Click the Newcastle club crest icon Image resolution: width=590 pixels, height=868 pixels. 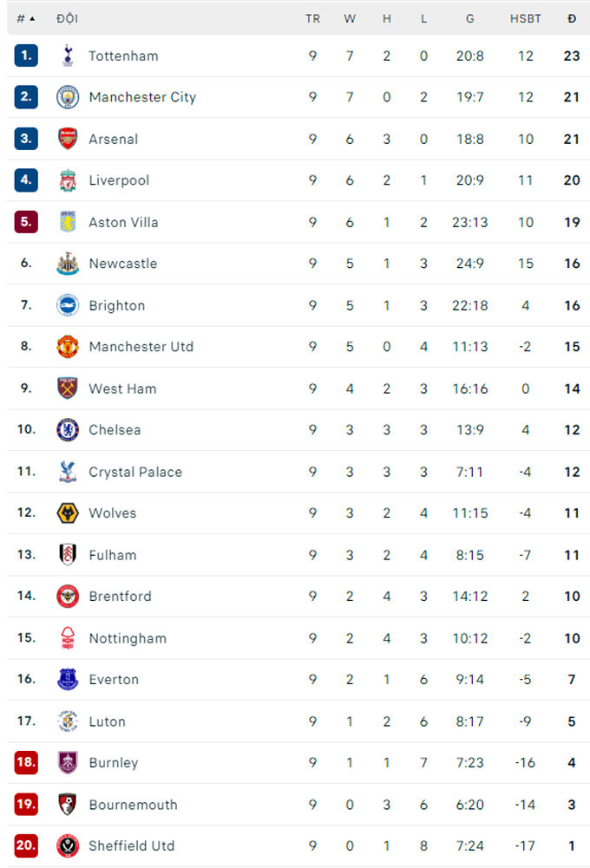(x=68, y=264)
